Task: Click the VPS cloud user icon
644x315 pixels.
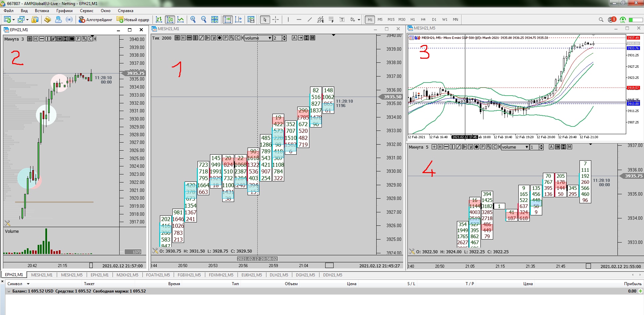Action: tap(58, 19)
